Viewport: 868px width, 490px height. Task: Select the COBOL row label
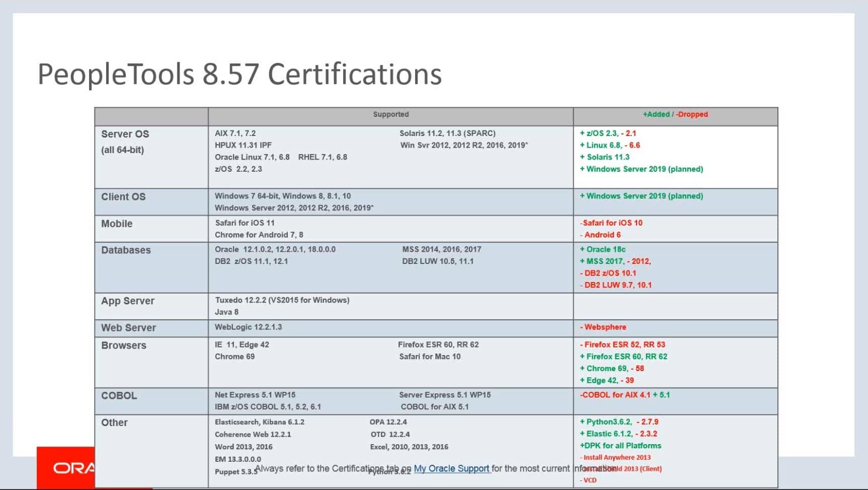pos(119,395)
